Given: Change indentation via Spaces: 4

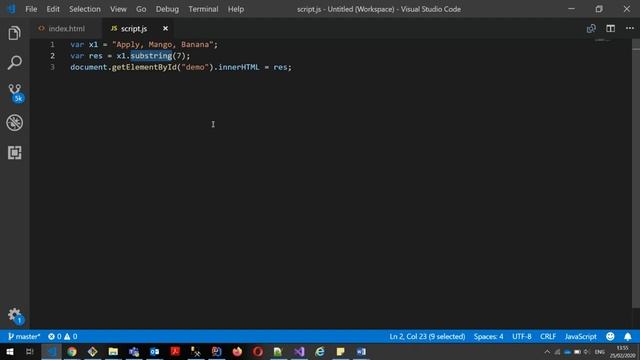Looking at the screenshot, I should click(488, 337).
